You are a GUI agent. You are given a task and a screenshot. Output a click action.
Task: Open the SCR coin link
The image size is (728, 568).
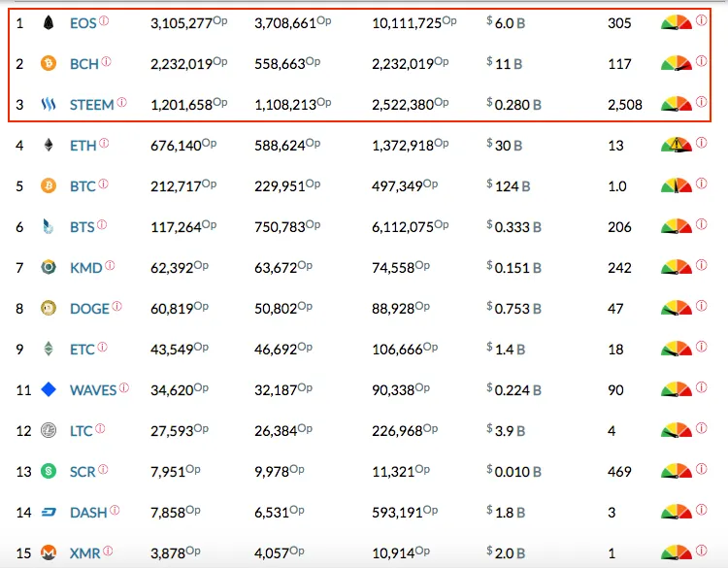83,472
